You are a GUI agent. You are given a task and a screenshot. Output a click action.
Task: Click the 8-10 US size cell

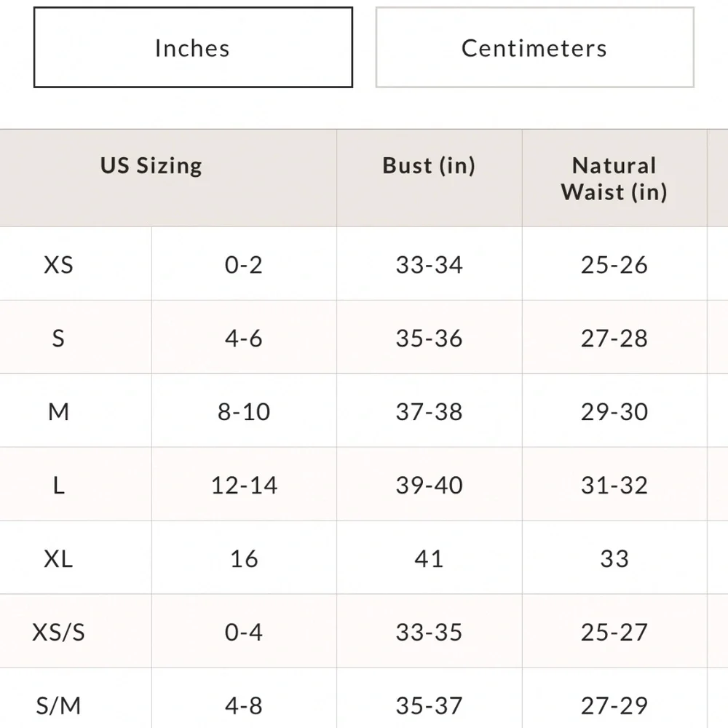(x=244, y=411)
